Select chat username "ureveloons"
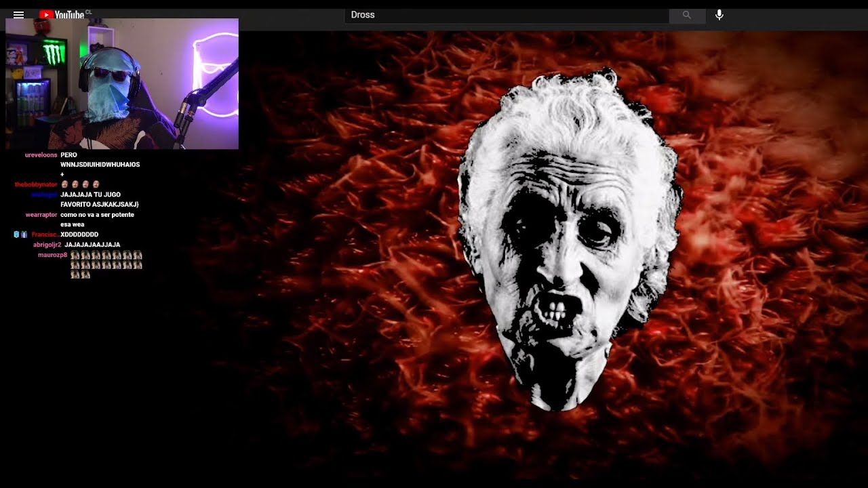The height and width of the screenshot is (488, 868). click(41, 155)
